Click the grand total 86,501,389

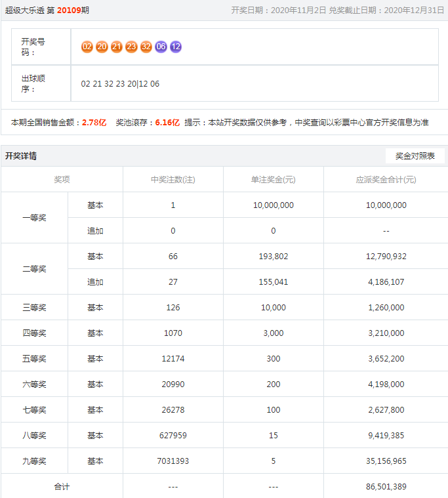coord(386,487)
